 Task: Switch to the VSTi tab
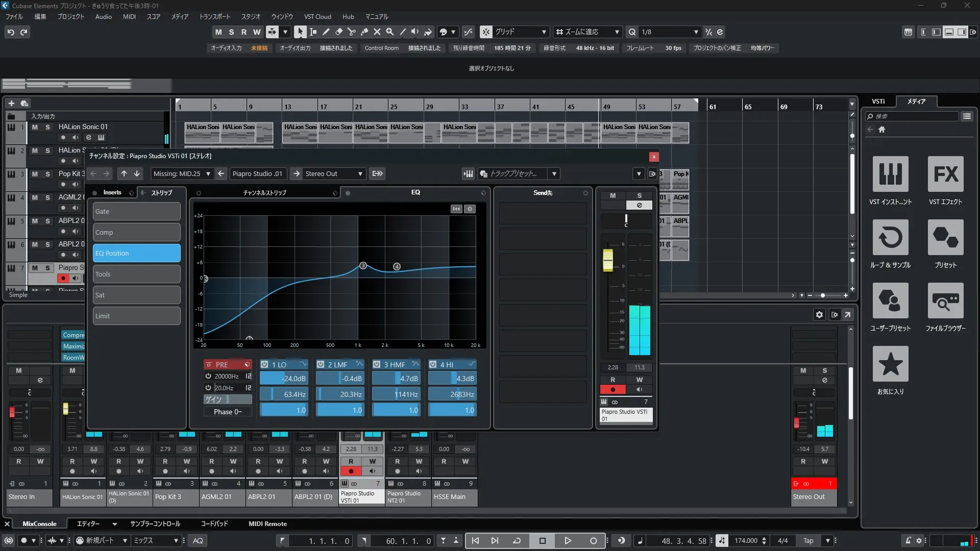click(878, 102)
